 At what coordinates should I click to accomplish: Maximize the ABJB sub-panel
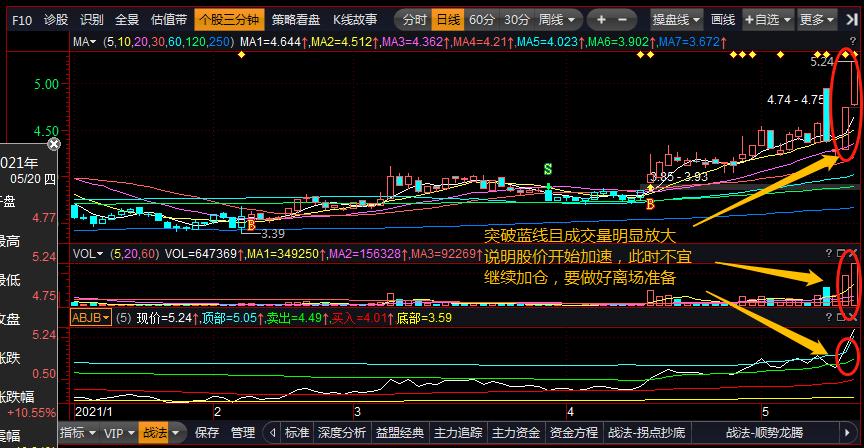(x=841, y=317)
